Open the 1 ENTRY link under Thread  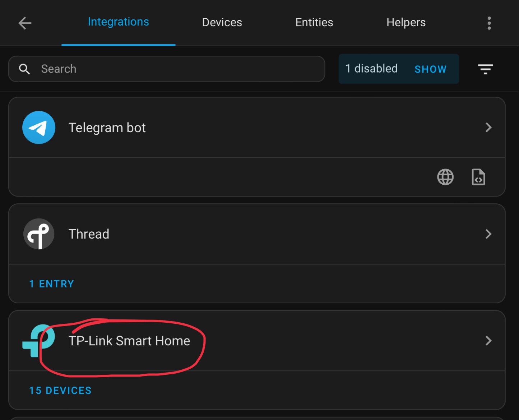[x=51, y=284]
